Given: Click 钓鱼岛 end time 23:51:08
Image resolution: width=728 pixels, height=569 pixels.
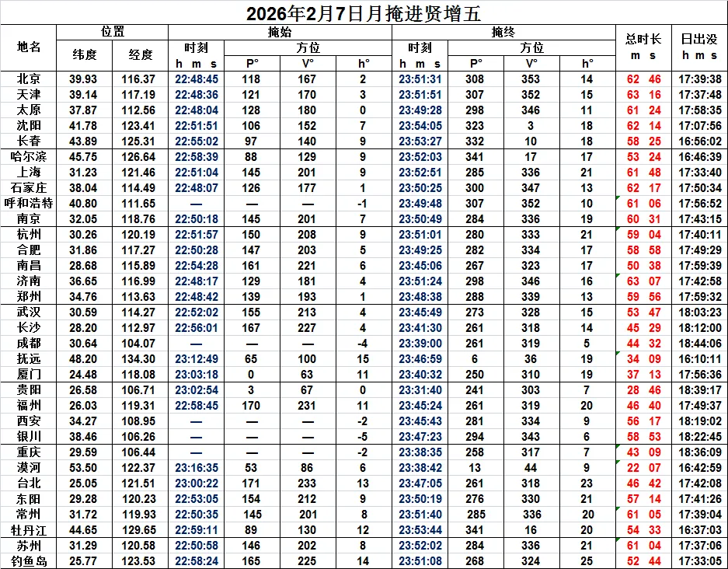Looking at the screenshot, I should coord(420,561).
